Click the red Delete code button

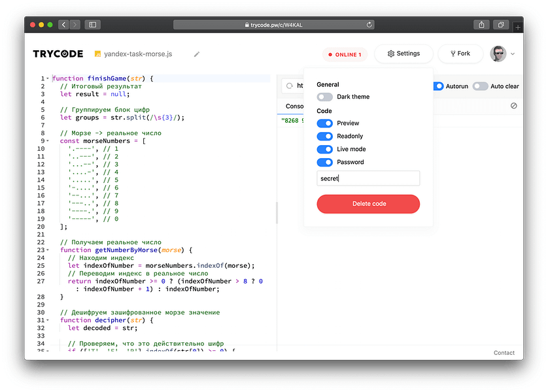(368, 204)
